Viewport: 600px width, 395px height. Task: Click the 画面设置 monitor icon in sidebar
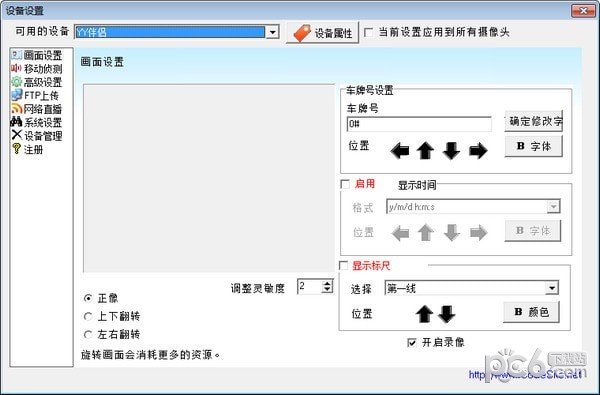coord(16,55)
